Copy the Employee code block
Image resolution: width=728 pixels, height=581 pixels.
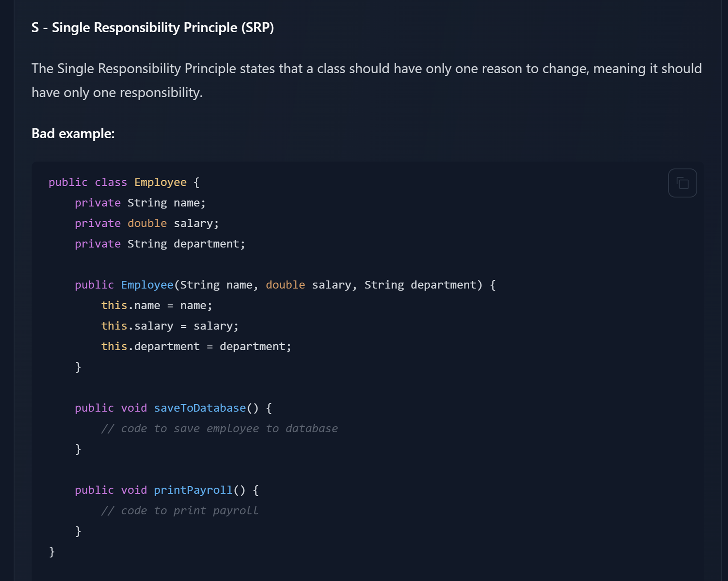click(682, 183)
